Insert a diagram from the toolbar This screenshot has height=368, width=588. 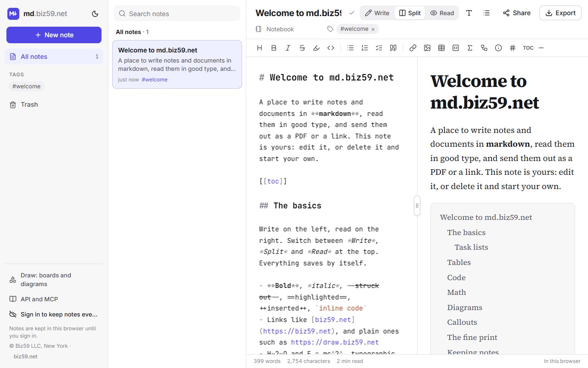pos(484,48)
